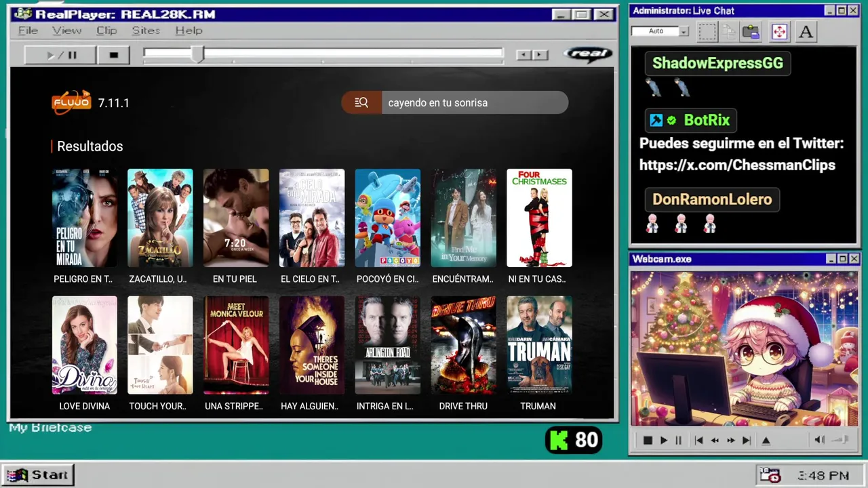Click the 3:48 PM clock in tray

click(823, 476)
